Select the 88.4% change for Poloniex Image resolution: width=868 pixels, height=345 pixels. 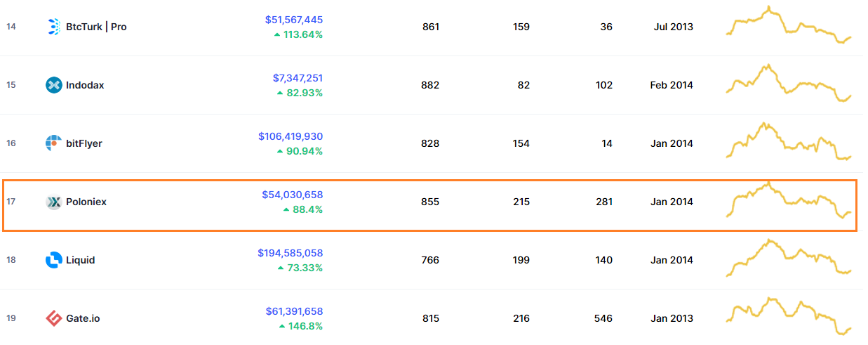pos(303,209)
